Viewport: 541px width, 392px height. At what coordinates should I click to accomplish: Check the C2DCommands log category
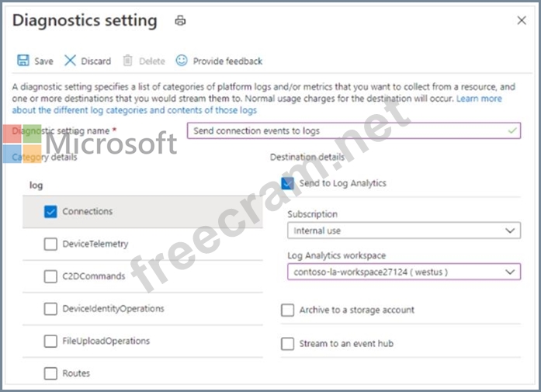tap(50, 276)
